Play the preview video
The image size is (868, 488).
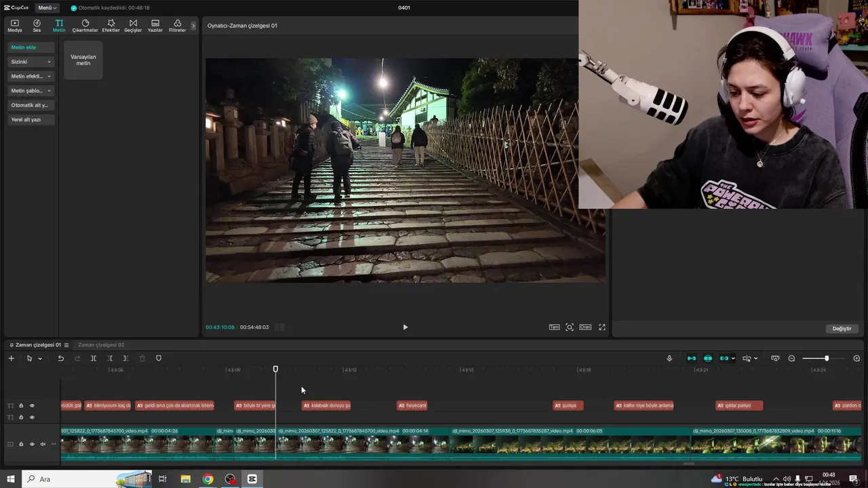[406, 327]
